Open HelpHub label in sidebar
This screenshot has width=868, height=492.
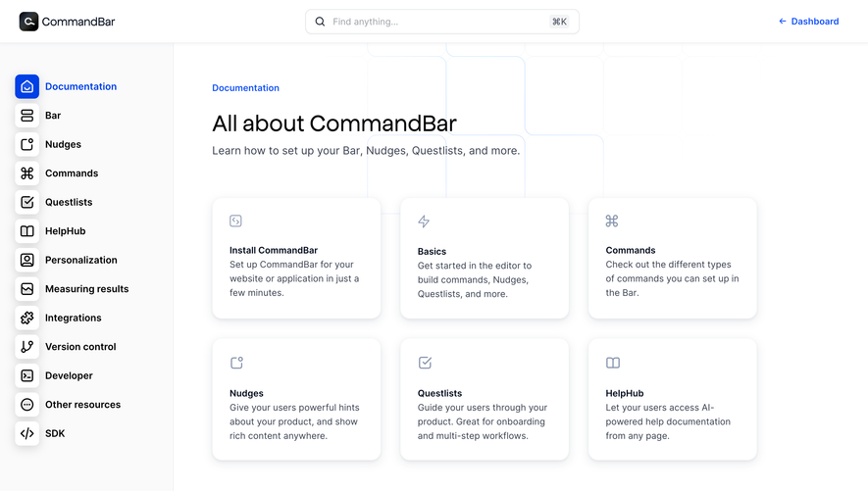coord(66,230)
